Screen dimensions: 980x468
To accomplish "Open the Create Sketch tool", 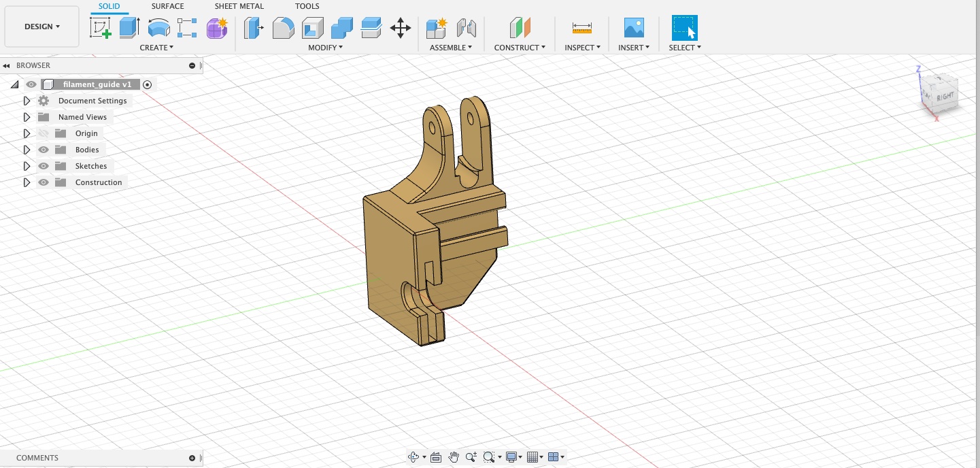I will coord(101,29).
